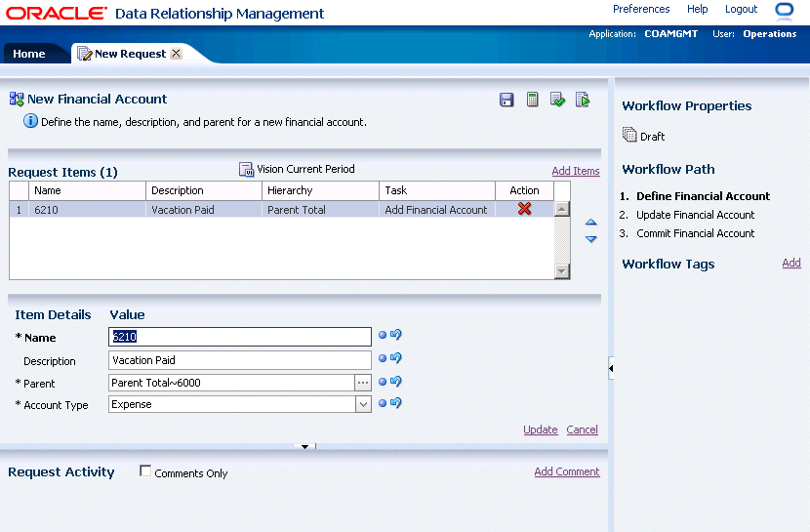This screenshot has height=532, width=810.
Task: Click the New Financial Account heading icon
Action: (17, 99)
